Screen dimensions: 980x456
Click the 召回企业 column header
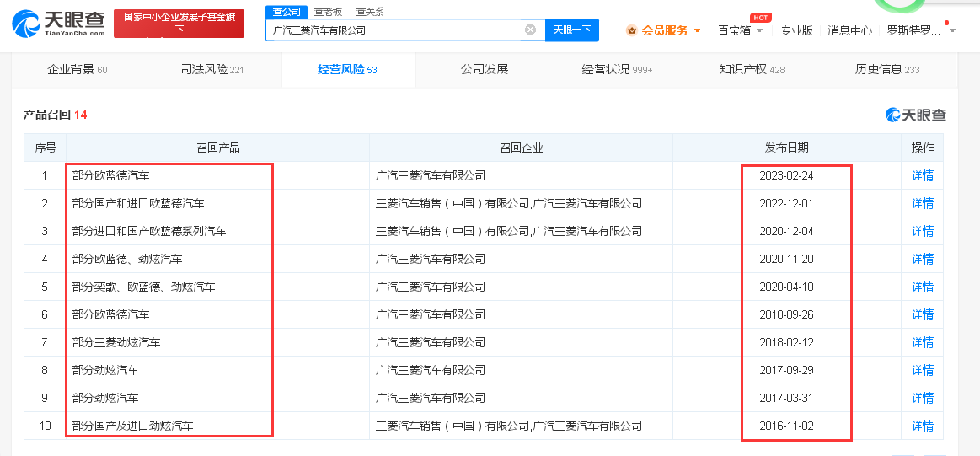[522, 148]
